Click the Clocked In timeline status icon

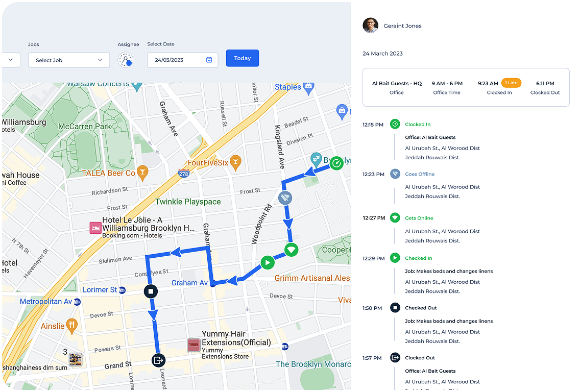pyautogui.click(x=395, y=124)
